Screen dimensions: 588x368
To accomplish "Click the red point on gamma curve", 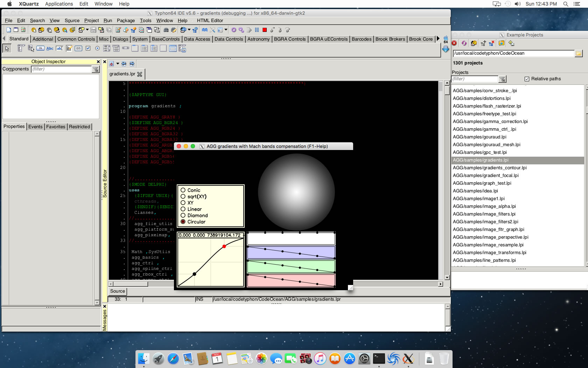I will (x=224, y=246).
